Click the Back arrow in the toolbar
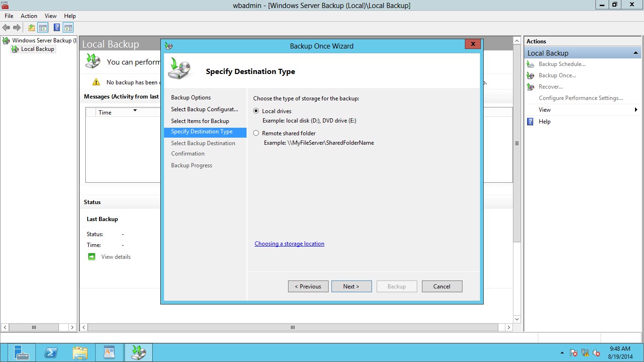 click(x=6, y=28)
